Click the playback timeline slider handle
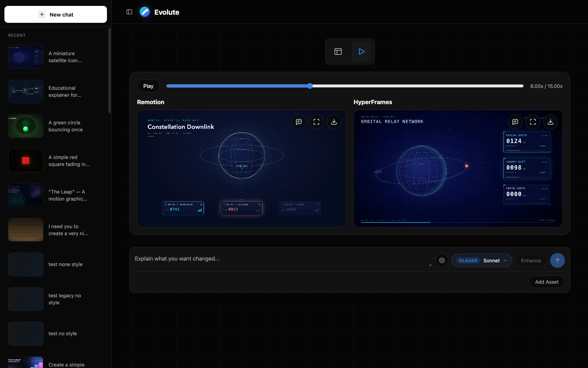 tap(310, 86)
